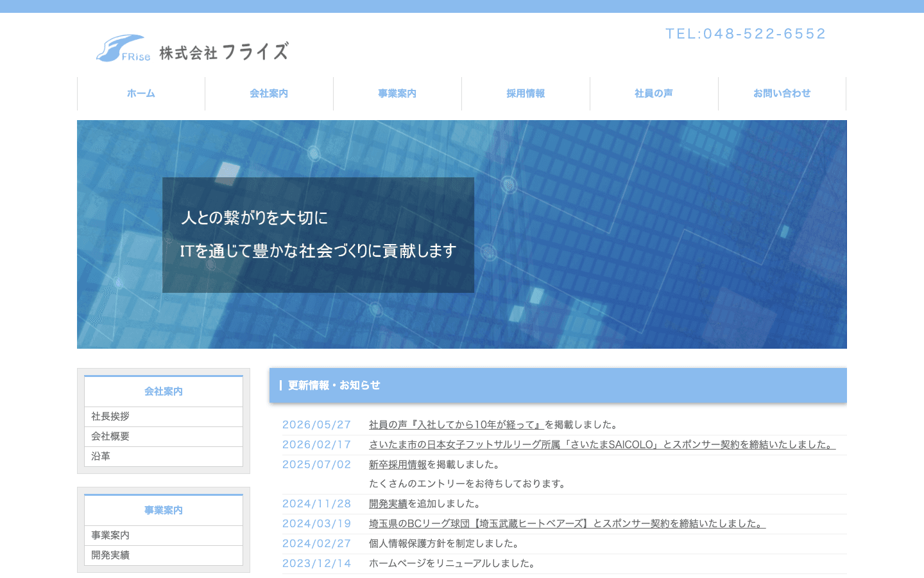
Task: Click the text たくさんのエントリーをお待ちしております。
Action: 468,484
